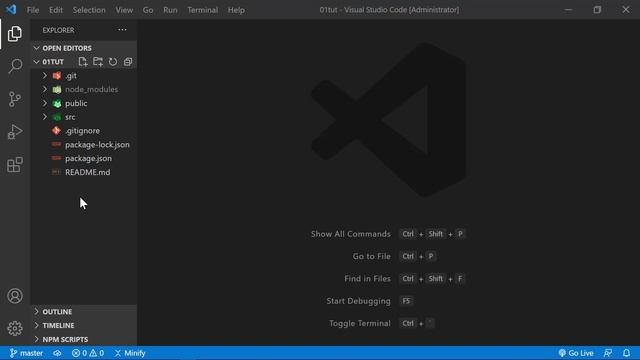640x360 pixels.
Task: Open the Source Control view icon
Action: 15,99
